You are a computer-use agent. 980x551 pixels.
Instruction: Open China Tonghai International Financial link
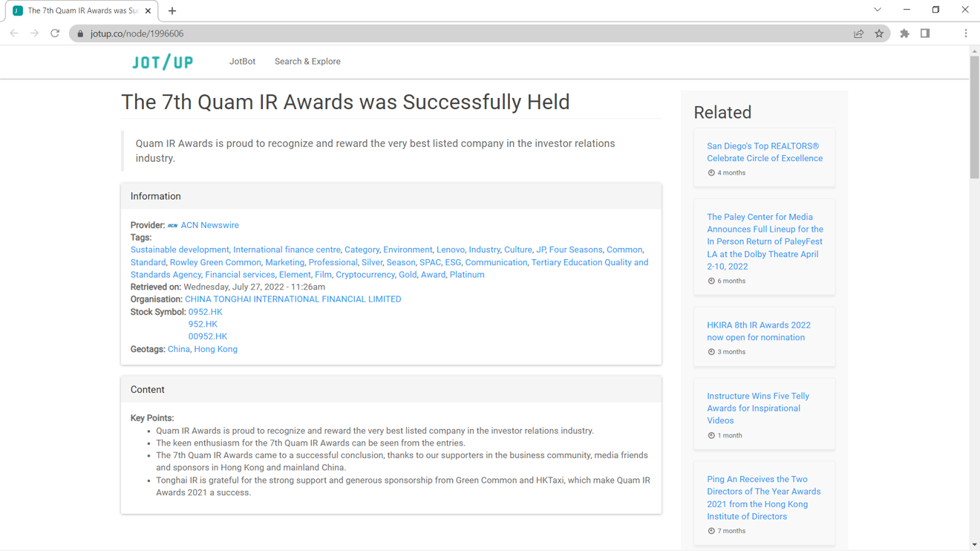coord(293,299)
